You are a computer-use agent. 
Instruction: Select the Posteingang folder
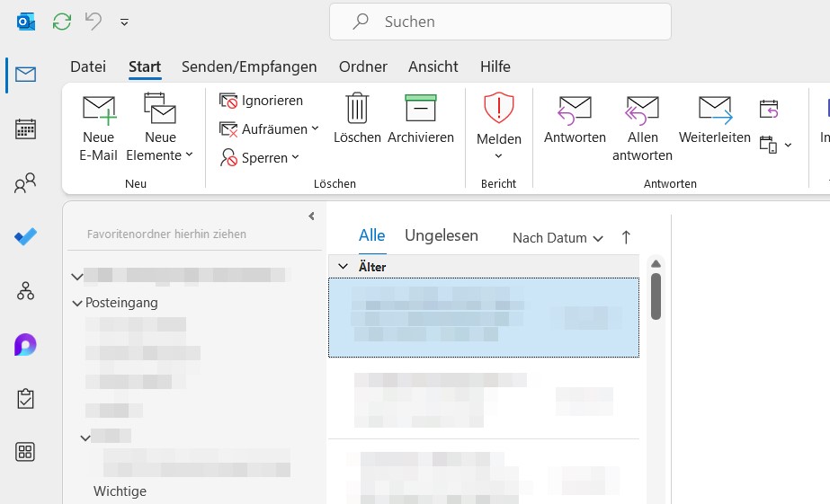pyautogui.click(x=121, y=303)
